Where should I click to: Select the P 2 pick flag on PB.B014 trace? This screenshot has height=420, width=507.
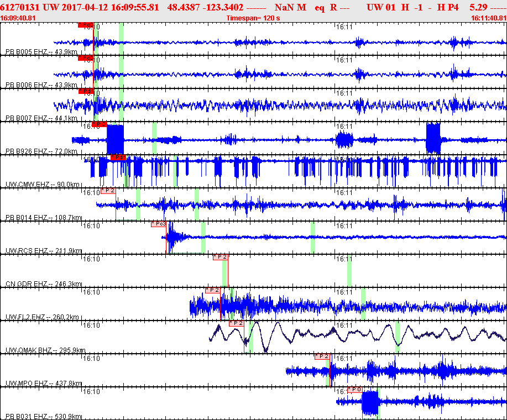tap(108, 191)
